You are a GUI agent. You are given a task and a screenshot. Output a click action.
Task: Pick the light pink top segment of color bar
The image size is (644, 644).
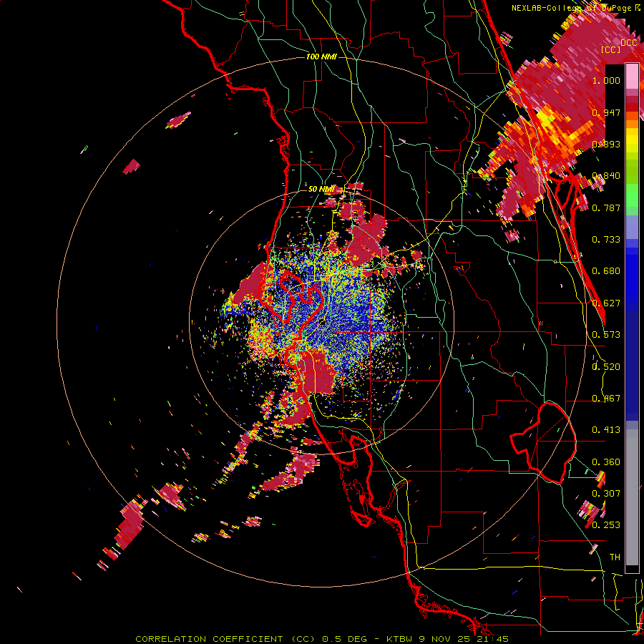pos(632,76)
